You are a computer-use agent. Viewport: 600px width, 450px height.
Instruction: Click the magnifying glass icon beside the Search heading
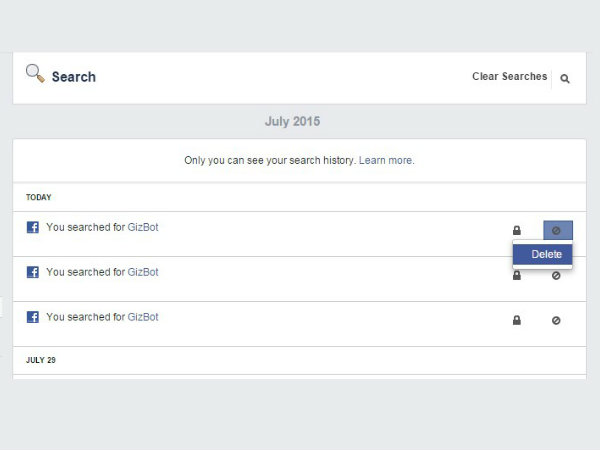[x=36, y=74]
